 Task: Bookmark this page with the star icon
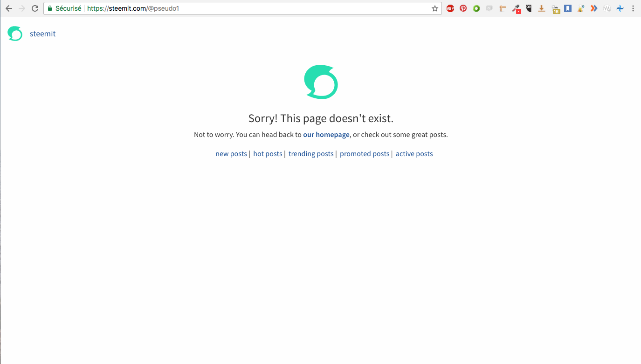coord(435,8)
